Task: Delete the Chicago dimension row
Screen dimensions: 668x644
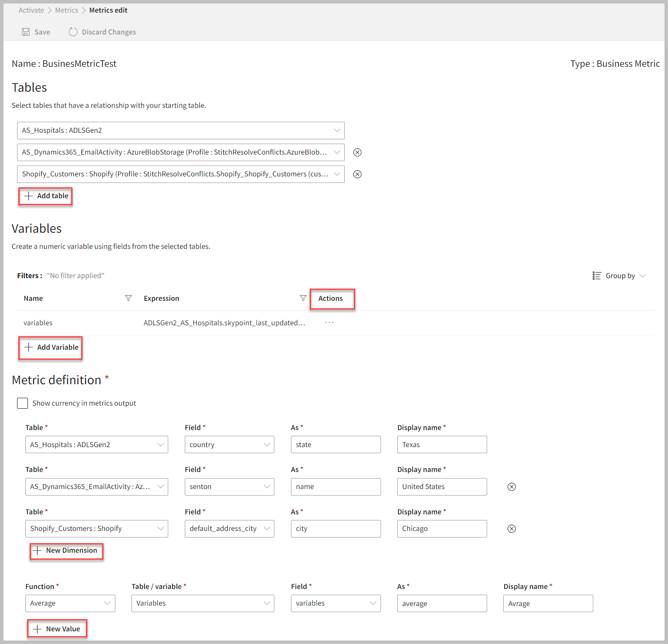Action: 512,529
